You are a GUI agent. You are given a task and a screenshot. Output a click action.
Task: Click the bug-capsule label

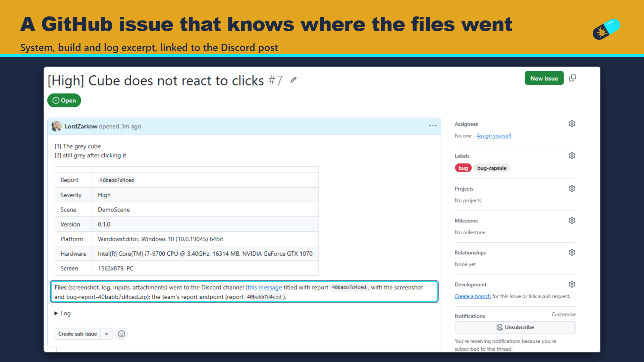pos(492,168)
